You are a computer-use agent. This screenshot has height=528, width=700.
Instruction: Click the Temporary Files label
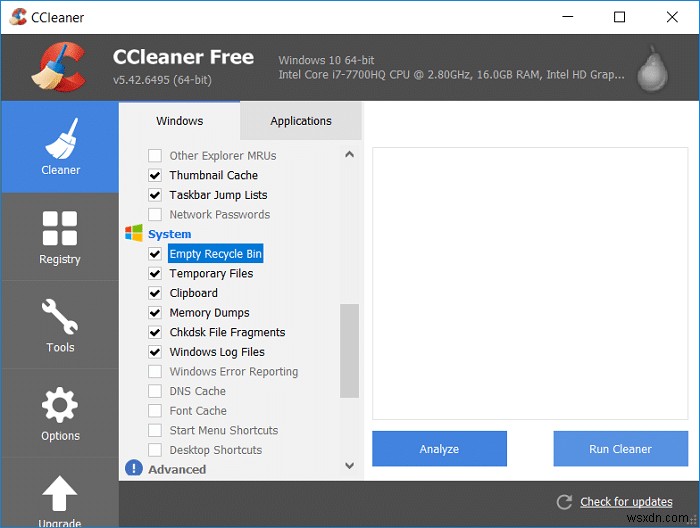[211, 273]
